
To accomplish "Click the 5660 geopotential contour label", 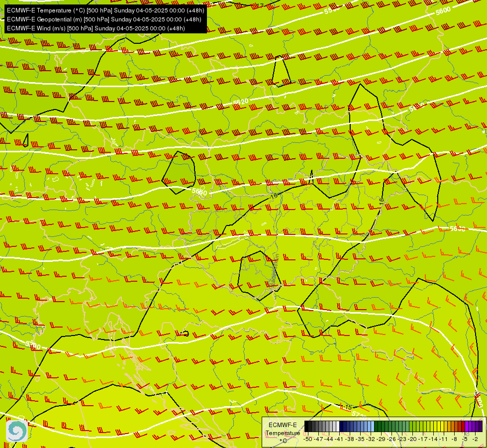I will [x=199, y=192].
